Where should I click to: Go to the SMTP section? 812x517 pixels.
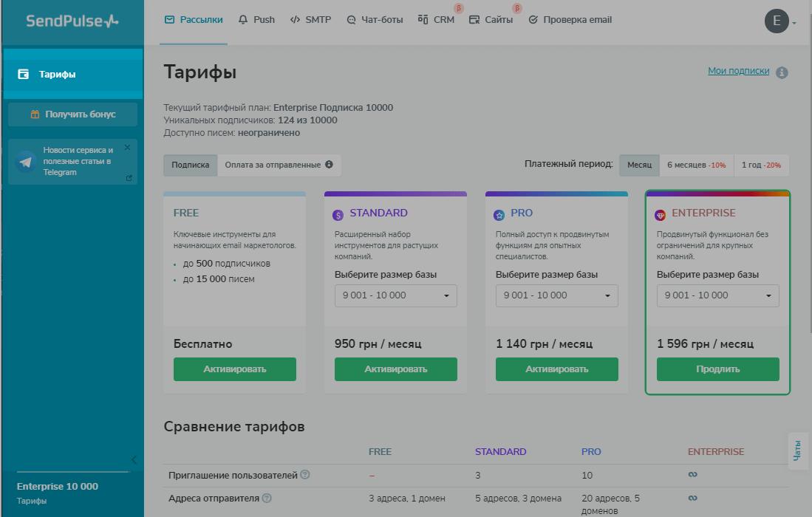310,20
